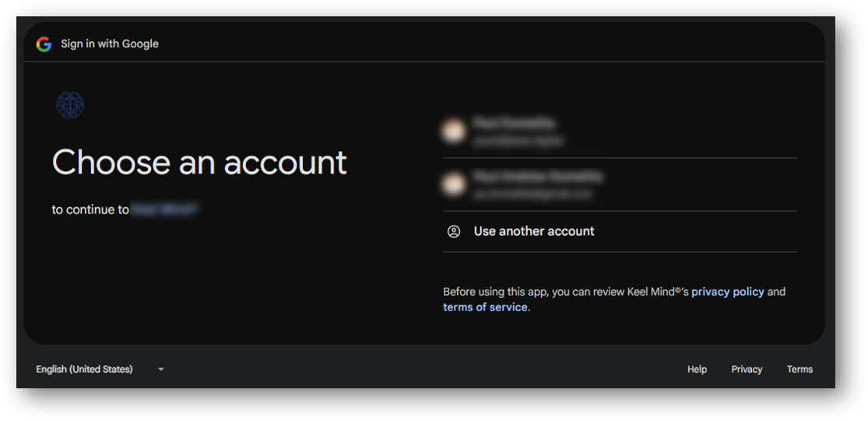Click the 'Sign in with Google' header text

click(x=110, y=44)
